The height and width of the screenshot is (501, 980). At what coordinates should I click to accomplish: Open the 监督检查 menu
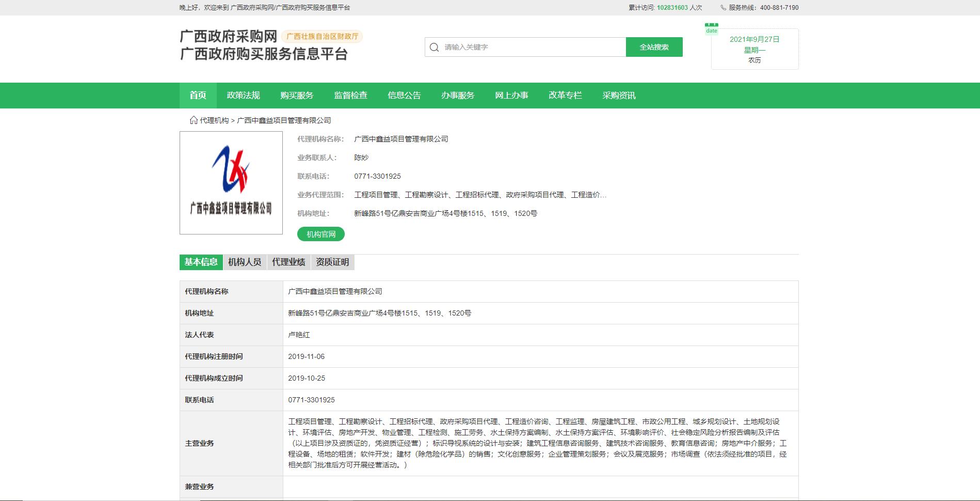pos(350,96)
